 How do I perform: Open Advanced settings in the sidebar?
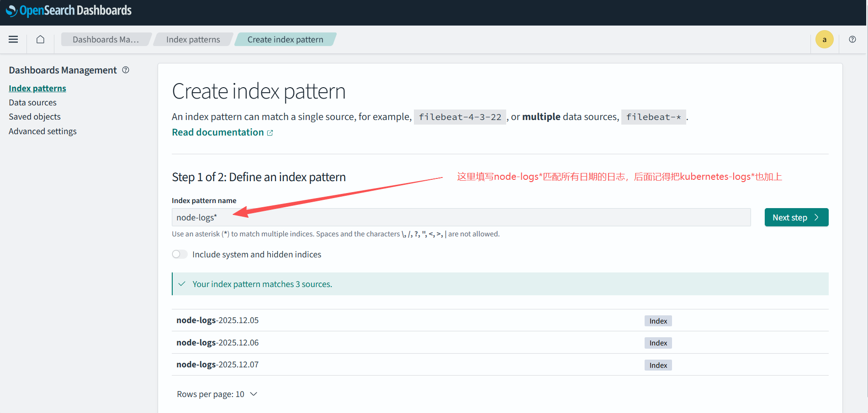(43, 131)
